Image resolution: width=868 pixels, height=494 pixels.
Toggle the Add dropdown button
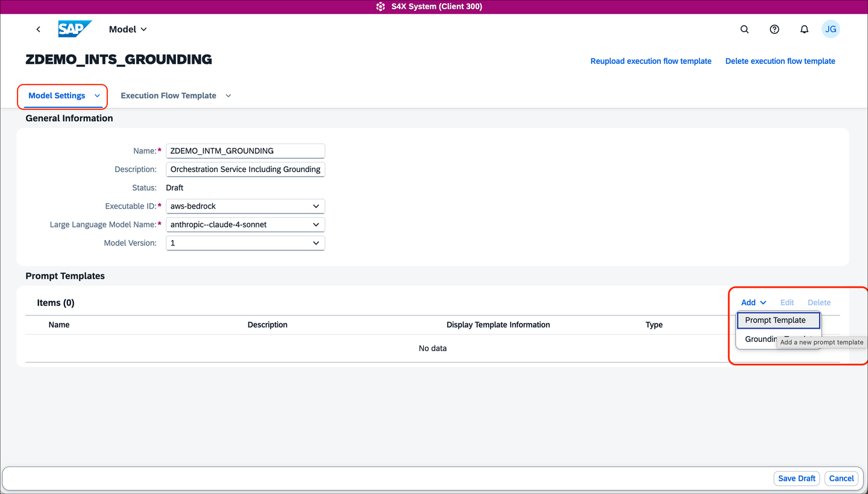point(753,302)
